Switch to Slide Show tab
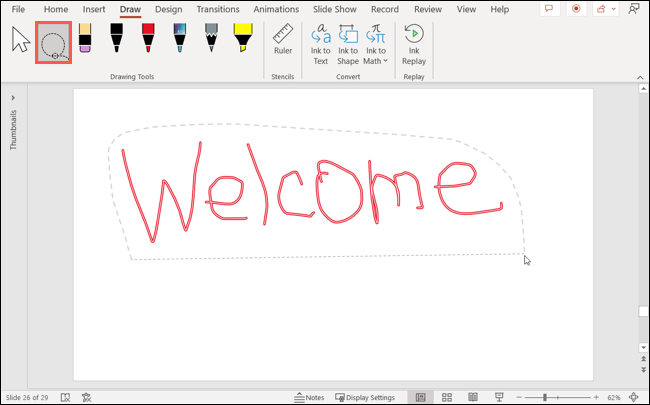 (335, 9)
